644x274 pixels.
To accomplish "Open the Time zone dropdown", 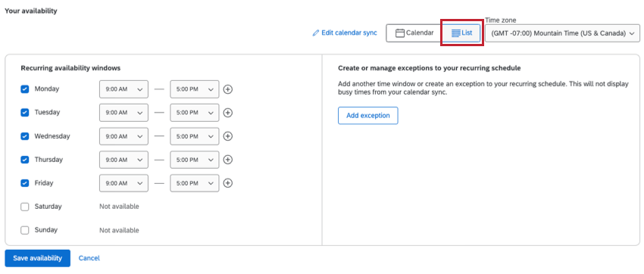I will point(562,33).
